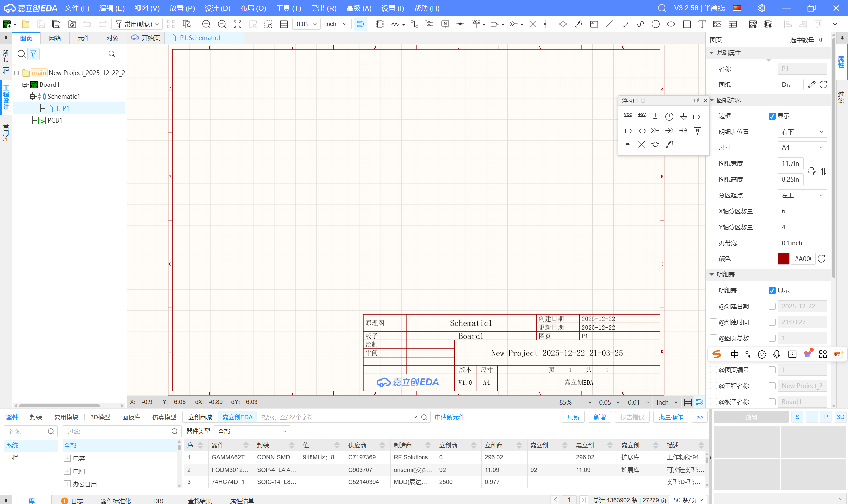Collapse the 基础属性 section

point(712,53)
